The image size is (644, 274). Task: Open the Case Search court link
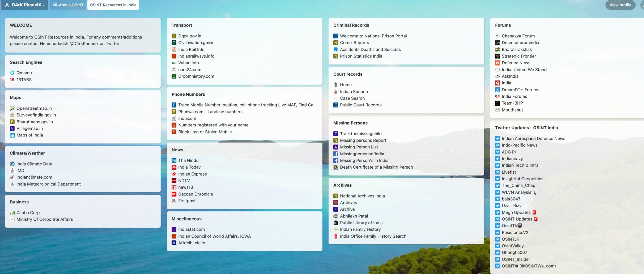point(352,98)
